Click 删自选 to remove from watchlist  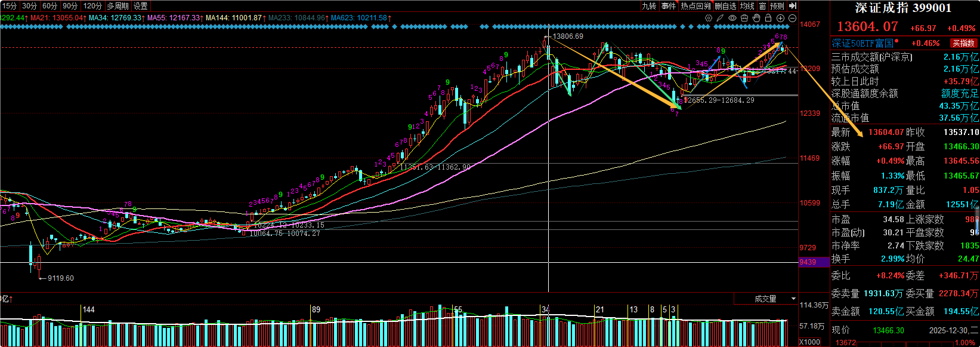pos(725,5)
